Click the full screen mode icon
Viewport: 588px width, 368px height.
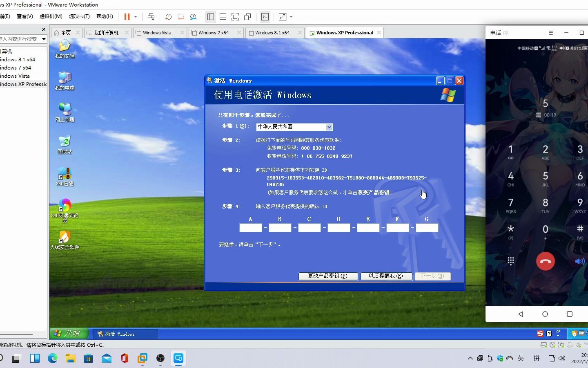tap(235, 17)
